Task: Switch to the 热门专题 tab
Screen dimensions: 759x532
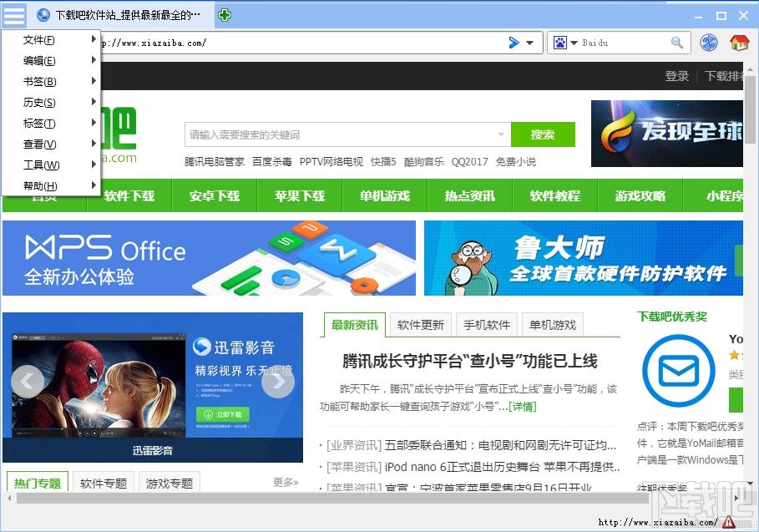Action: pos(38,482)
